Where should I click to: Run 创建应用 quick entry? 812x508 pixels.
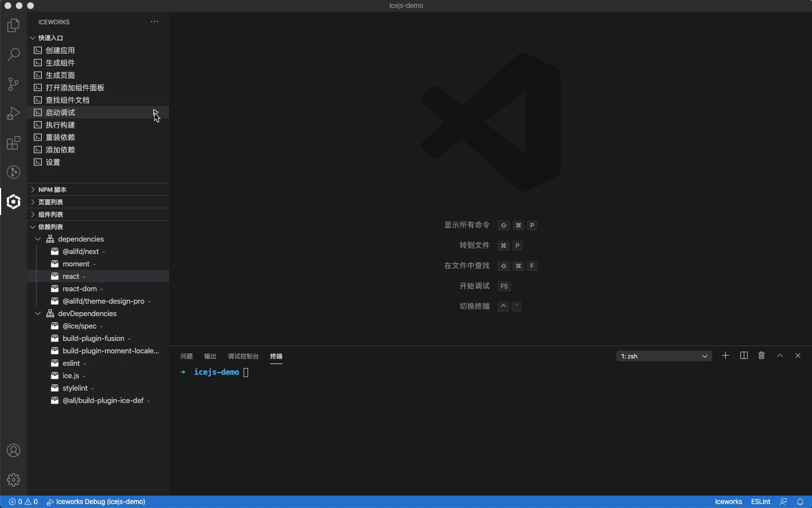click(98, 50)
